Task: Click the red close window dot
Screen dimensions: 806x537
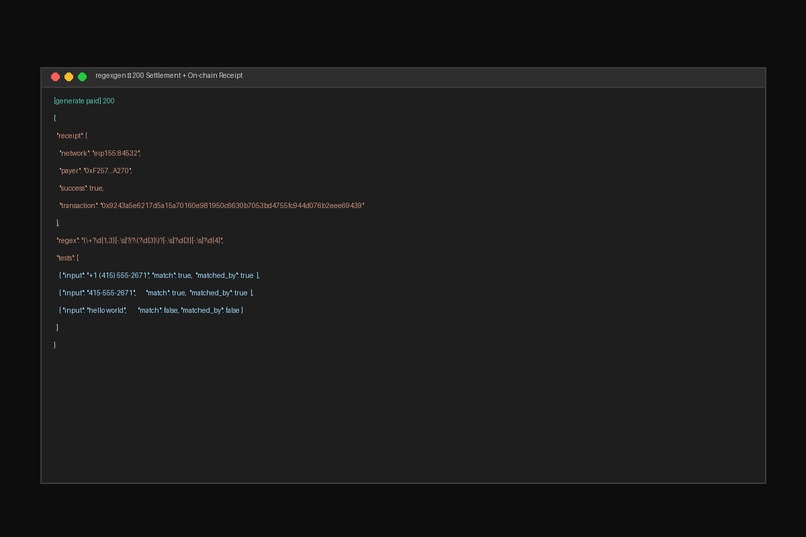Action: tap(56, 77)
